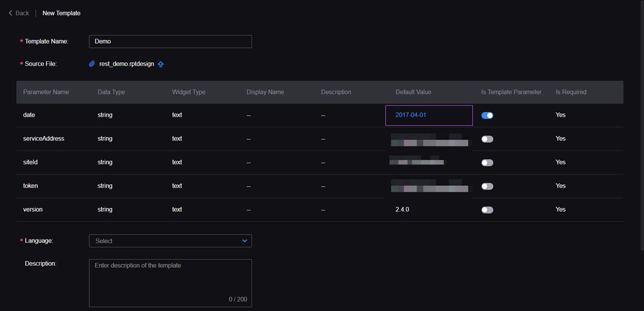Click the Is Template Parameter column header
This screenshot has width=644, height=311.
pos(511,92)
